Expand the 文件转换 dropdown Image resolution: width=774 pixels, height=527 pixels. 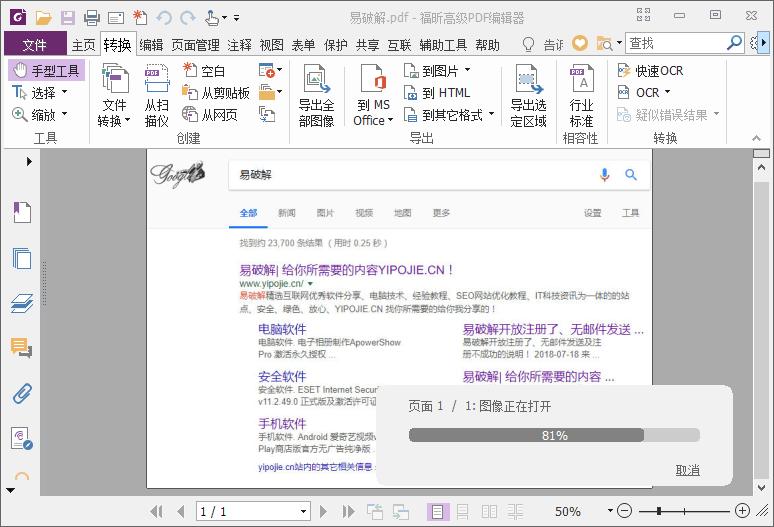[x=114, y=121]
